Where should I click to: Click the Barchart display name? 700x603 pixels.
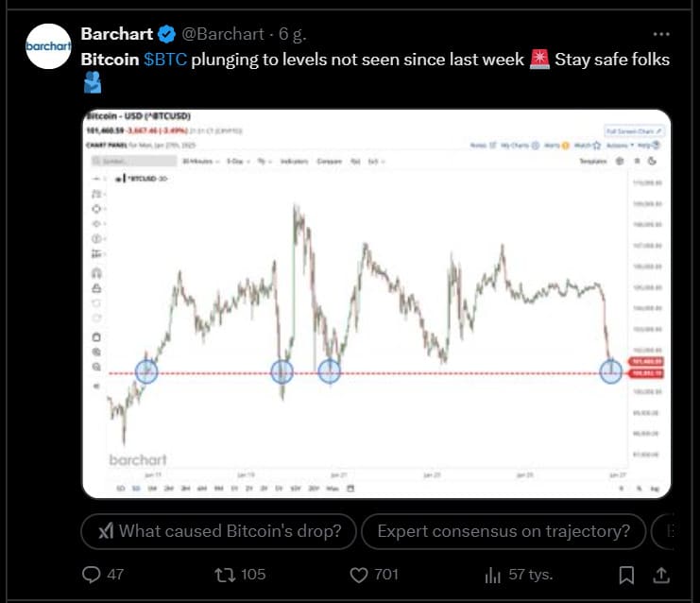(x=117, y=34)
